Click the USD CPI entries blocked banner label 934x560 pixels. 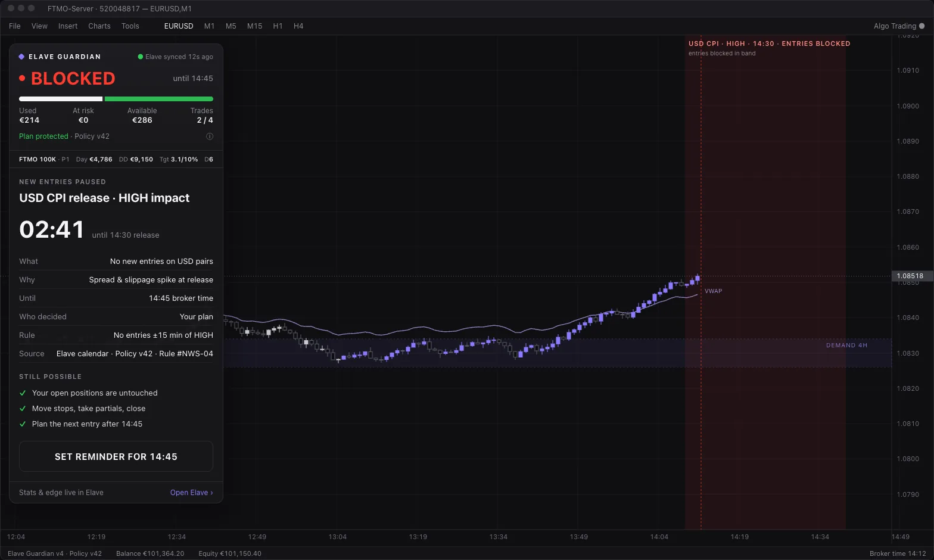pos(770,43)
